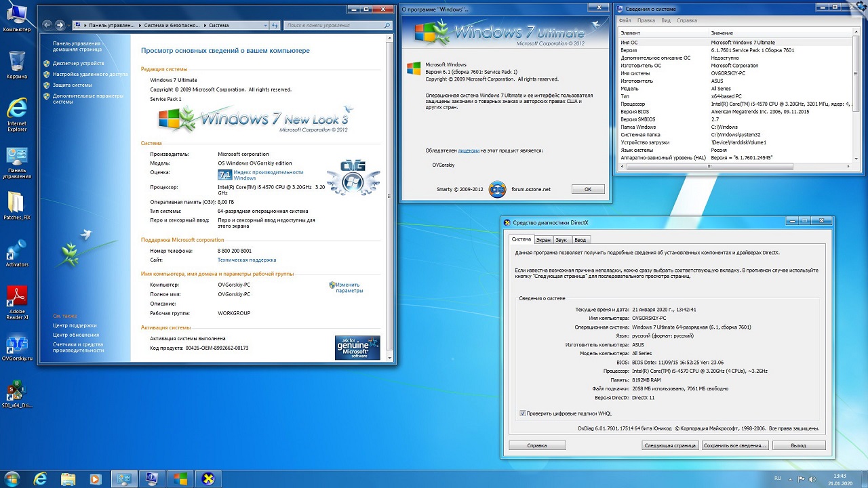Viewport: 868px width, 488px height.
Task: Open the Корзина (Recycle Bin) desktop icon
Action: tap(17, 63)
